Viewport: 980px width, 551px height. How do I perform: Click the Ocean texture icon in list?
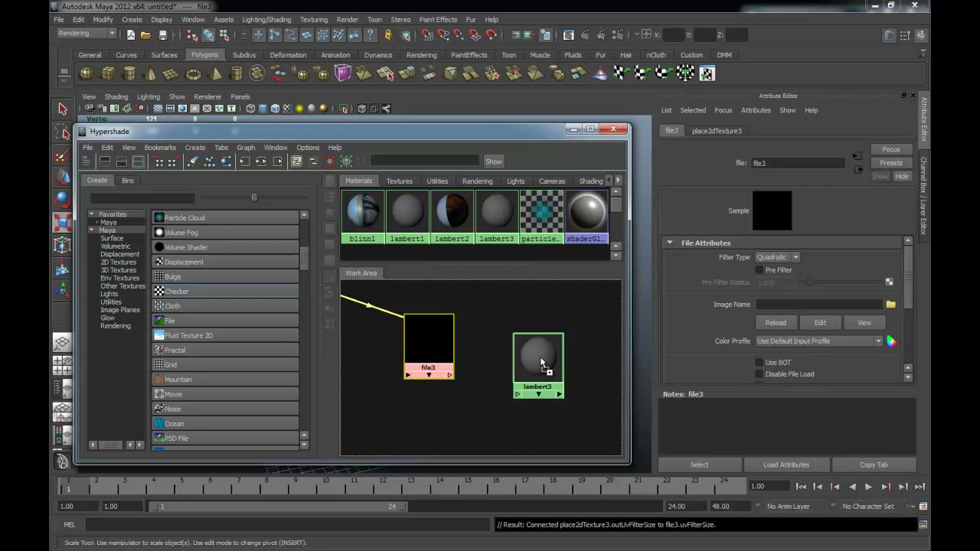coord(159,424)
